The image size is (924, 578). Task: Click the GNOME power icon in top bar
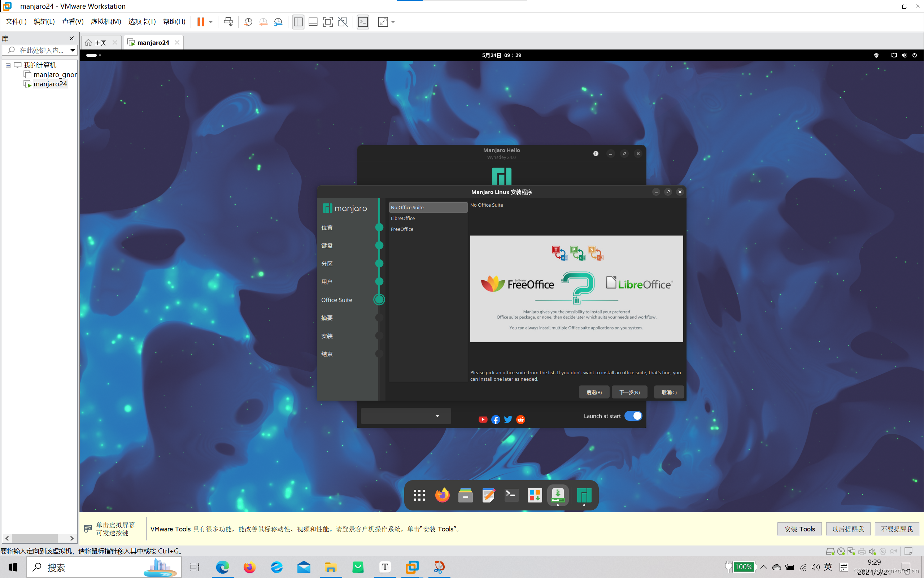pos(915,55)
